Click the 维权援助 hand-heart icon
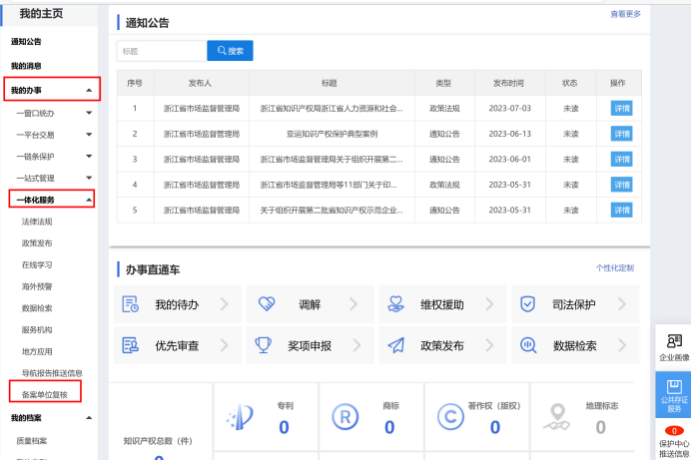 (396, 304)
